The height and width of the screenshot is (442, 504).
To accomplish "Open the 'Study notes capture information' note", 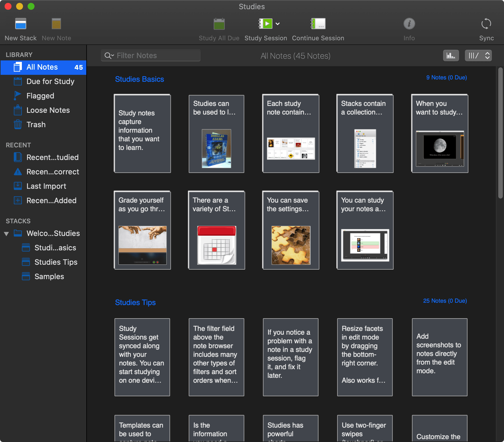I will 142,134.
